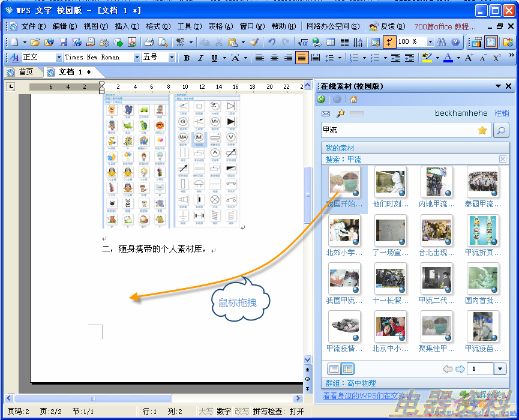519x420 pixels.
Task: Click the 注销 logout link
Action: pos(502,113)
